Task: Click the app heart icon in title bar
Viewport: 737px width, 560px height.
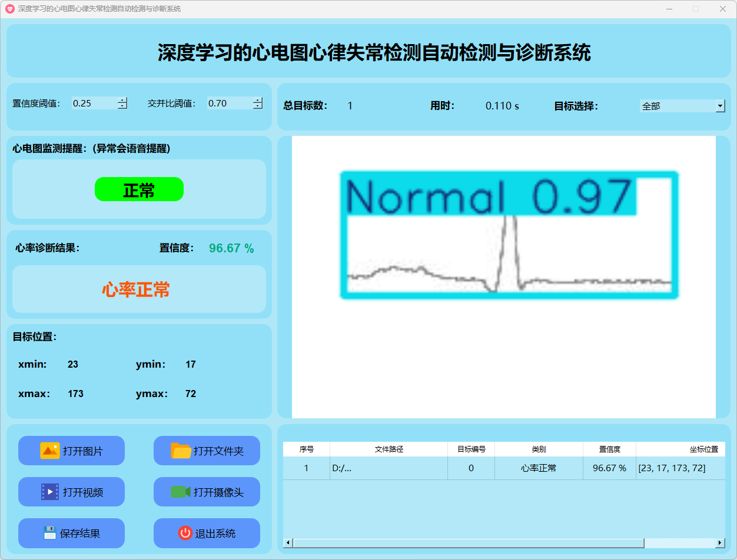Action: (9, 9)
